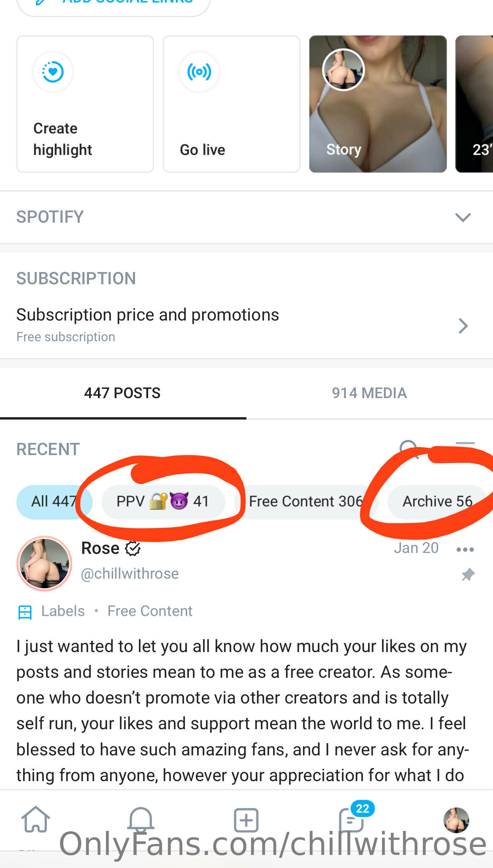Open the Story thumbnail
The image size is (493, 868).
(x=378, y=104)
